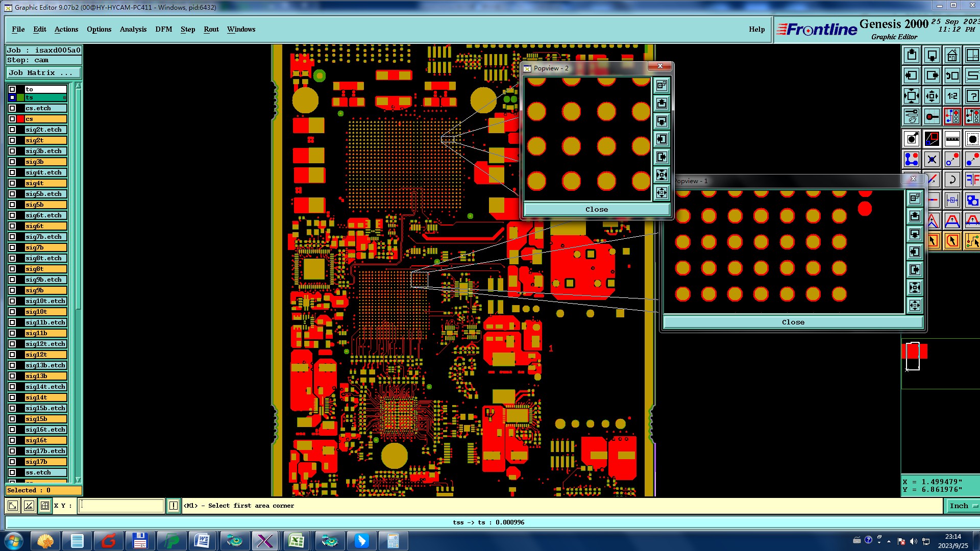
Task: Click the pan up arrow icon
Action: 912,55
